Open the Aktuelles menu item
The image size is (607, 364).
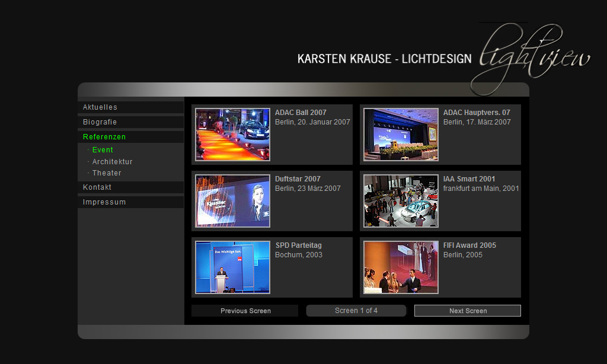click(100, 107)
